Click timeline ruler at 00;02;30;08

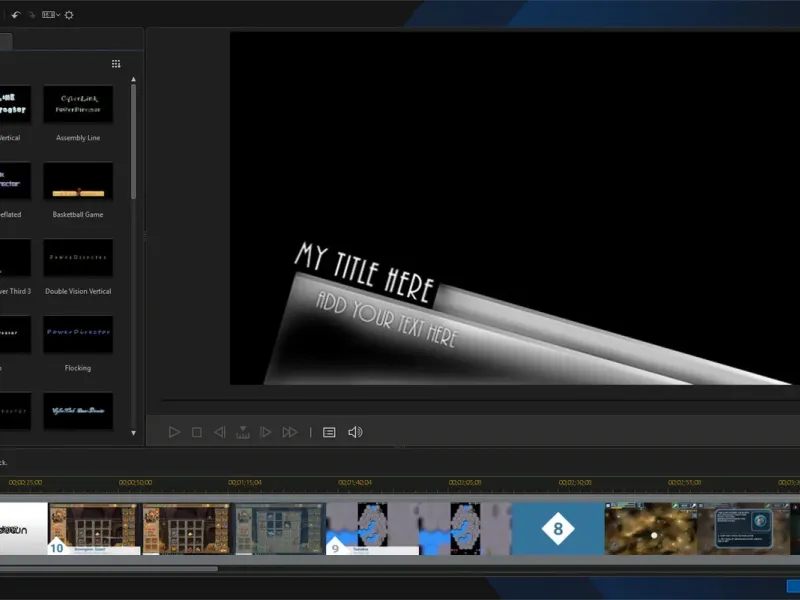coord(575,482)
